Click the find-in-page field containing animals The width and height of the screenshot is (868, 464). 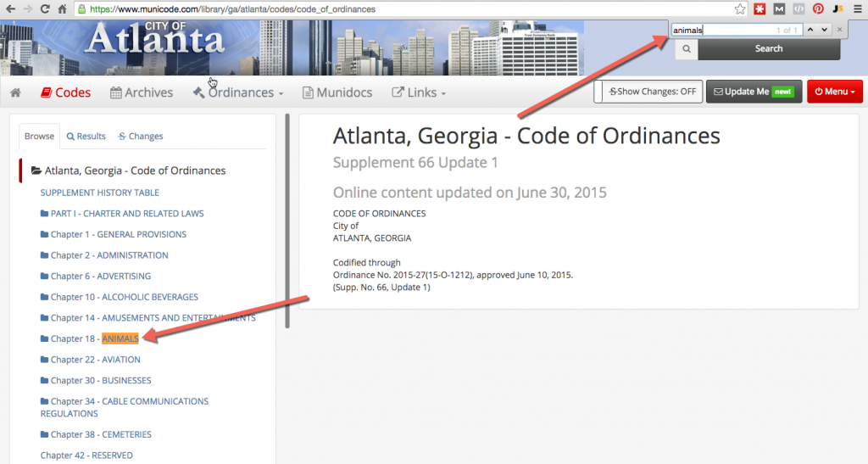click(721, 30)
